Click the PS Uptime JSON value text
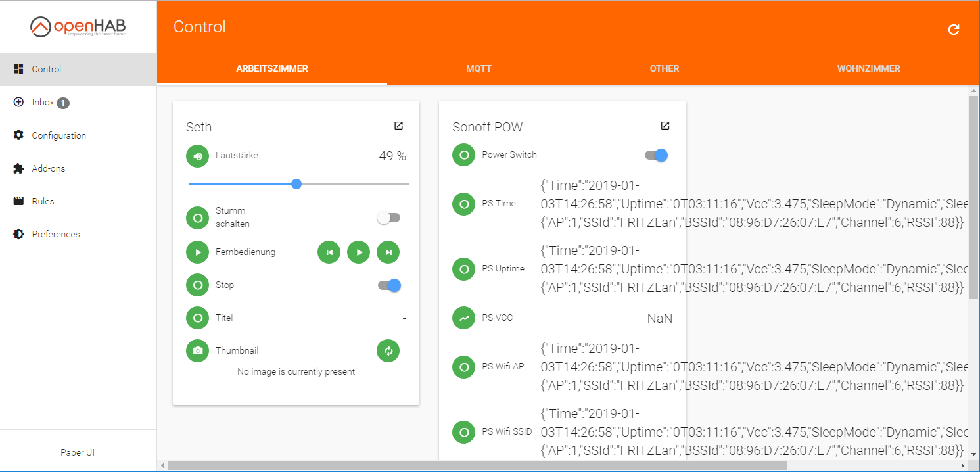This screenshot has width=980, height=472. (x=755, y=269)
